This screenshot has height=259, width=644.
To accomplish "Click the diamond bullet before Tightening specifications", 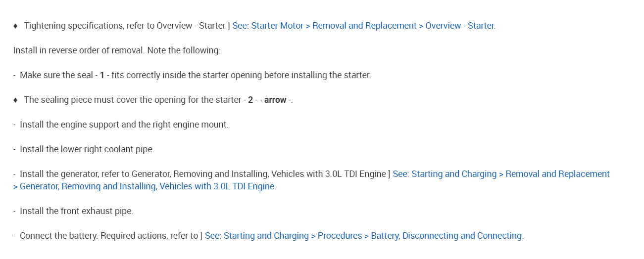I will (x=15, y=26).
